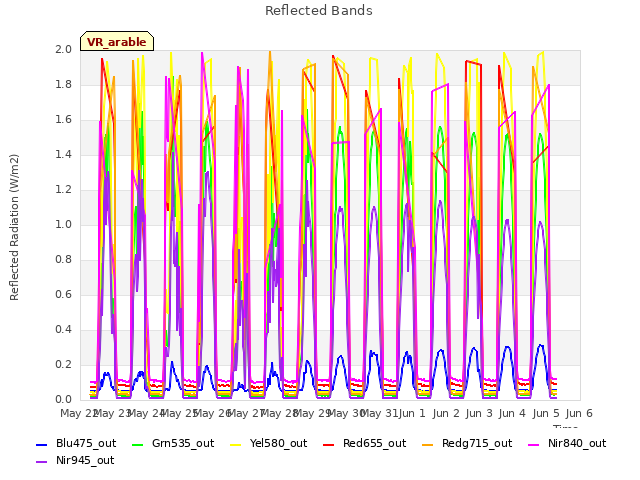Click the 0.0 y-axis tick label
Viewport: 640px width, 480px height.
click(64, 400)
